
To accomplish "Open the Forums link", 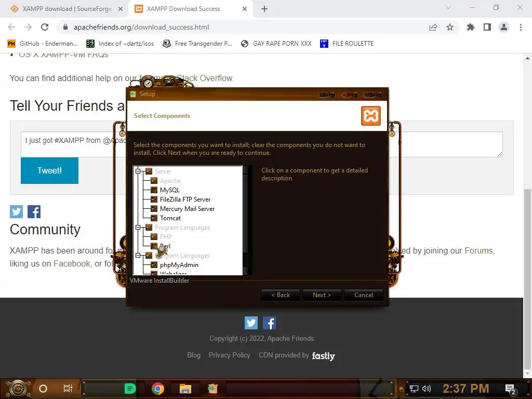I will click(x=478, y=250).
